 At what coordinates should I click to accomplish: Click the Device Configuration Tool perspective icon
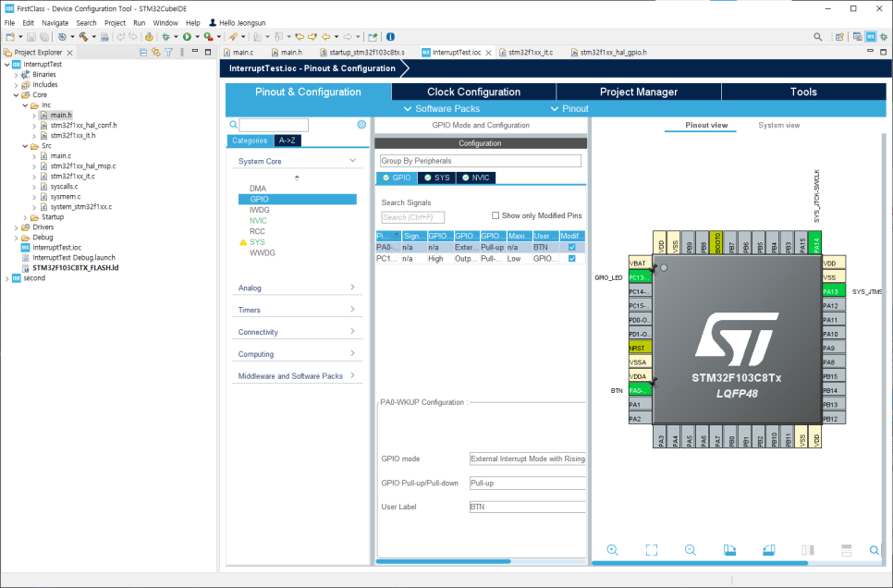coord(871,36)
